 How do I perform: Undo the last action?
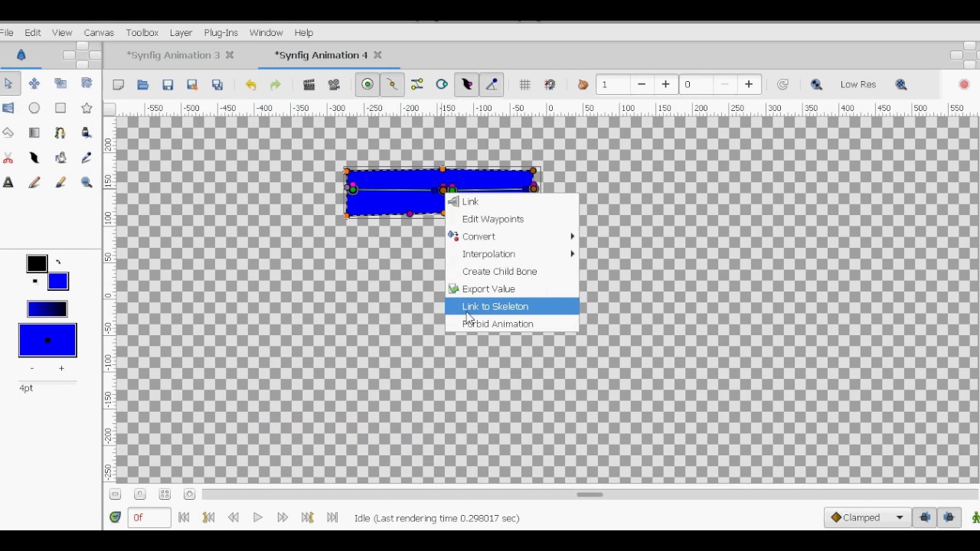250,85
